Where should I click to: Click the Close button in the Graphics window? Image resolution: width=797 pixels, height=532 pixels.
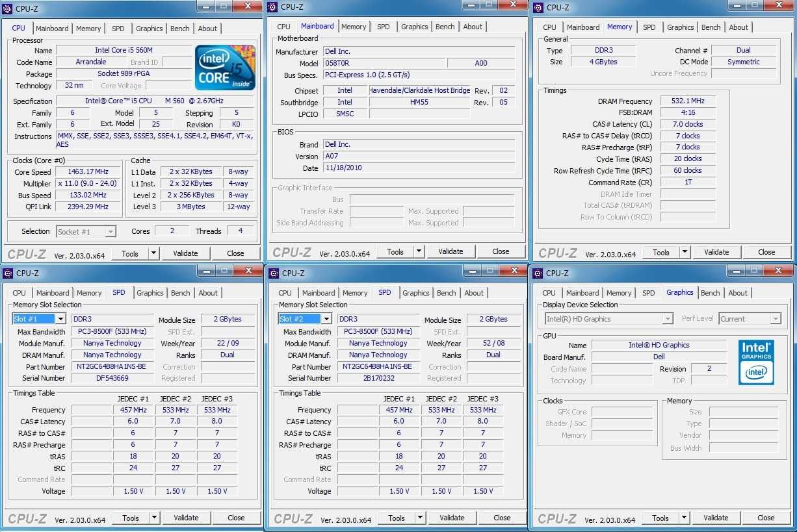pyautogui.click(x=766, y=518)
